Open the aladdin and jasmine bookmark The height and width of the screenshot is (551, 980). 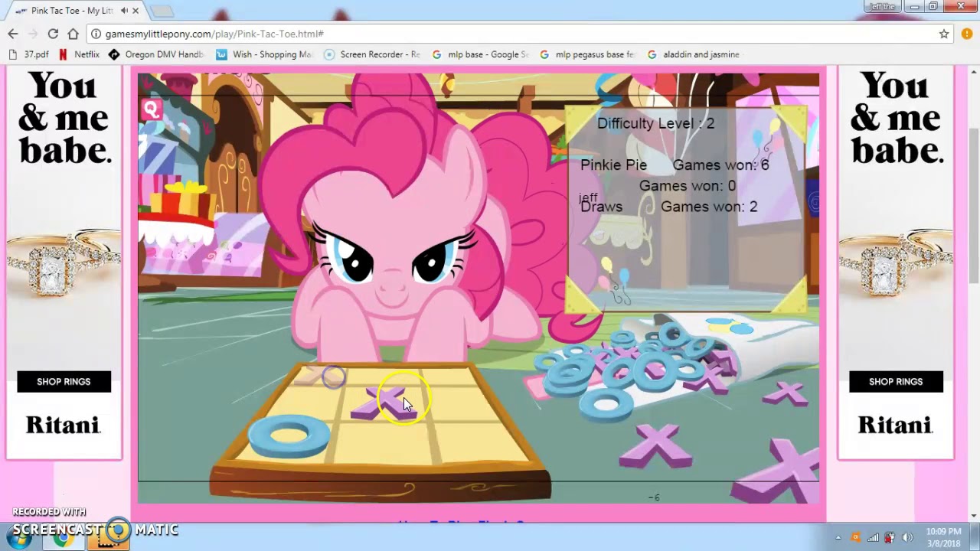(694, 54)
